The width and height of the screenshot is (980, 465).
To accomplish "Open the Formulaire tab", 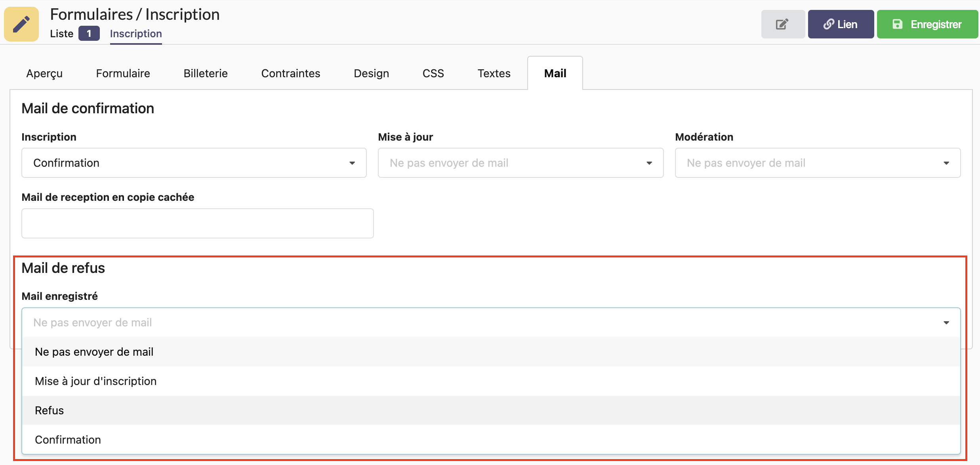I will 123,73.
